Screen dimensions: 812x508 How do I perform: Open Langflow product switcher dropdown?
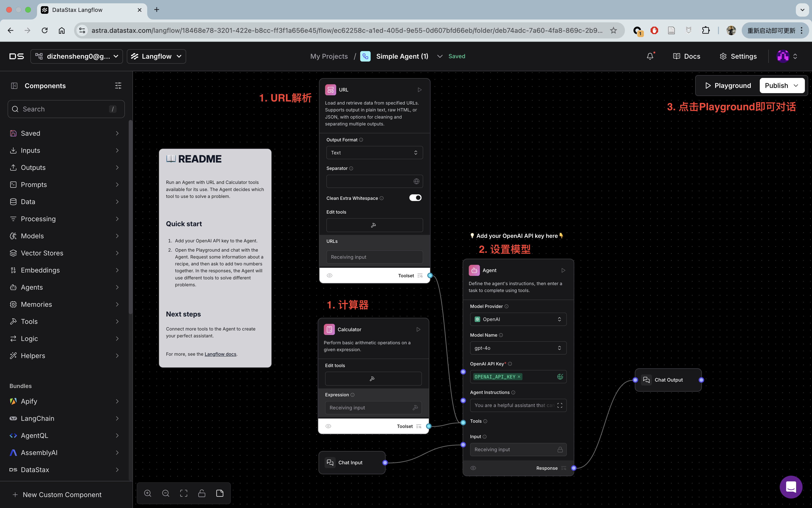(156, 56)
